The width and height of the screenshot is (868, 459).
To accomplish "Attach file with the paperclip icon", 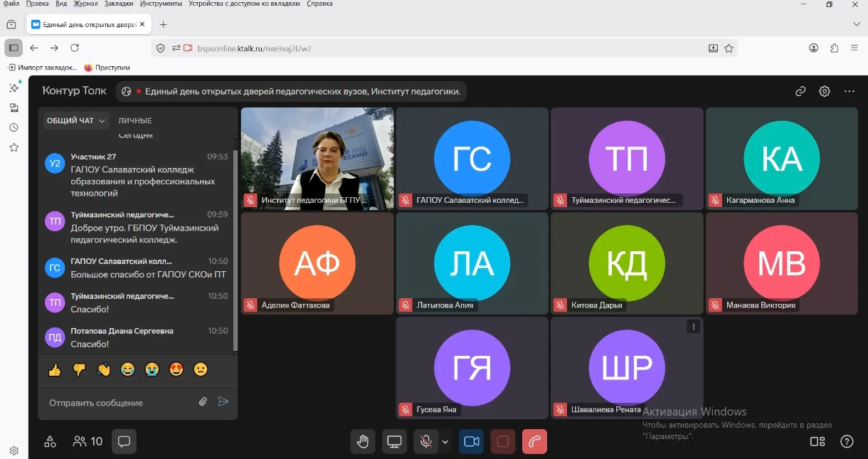I will pyautogui.click(x=203, y=402).
